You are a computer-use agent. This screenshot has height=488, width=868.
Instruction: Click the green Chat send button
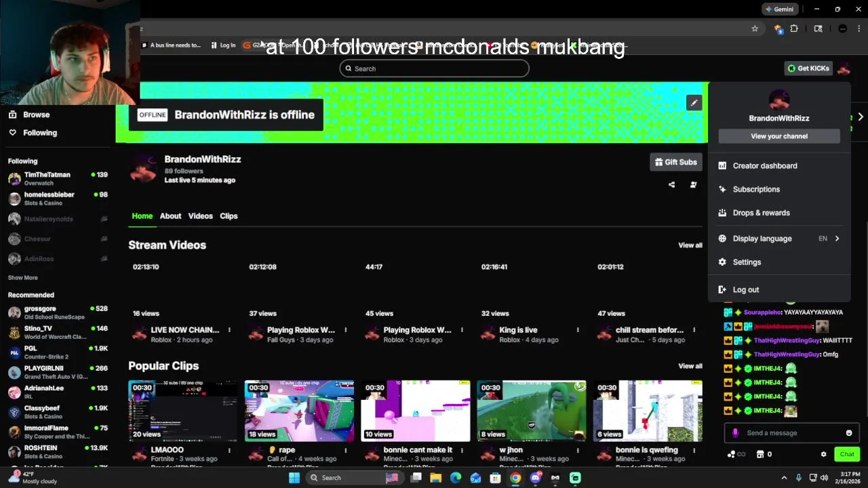coord(847,454)
